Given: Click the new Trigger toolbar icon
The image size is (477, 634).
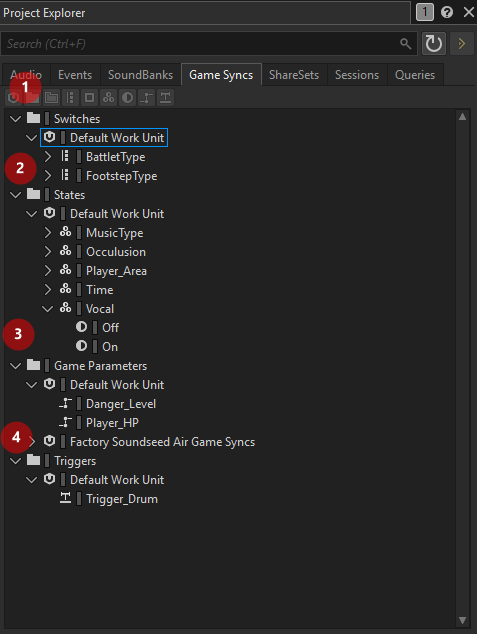Looking at the screenshot, I should [x=165, y=98].
